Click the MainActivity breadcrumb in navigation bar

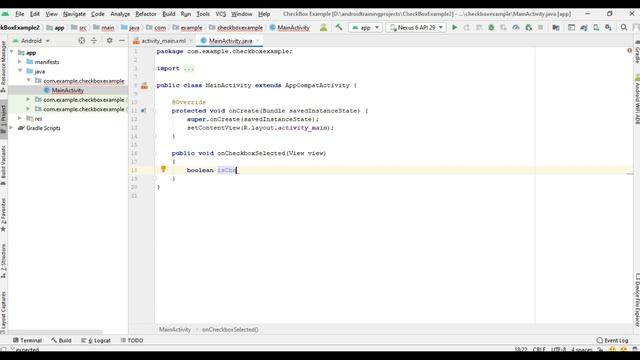tap(293, 28)
